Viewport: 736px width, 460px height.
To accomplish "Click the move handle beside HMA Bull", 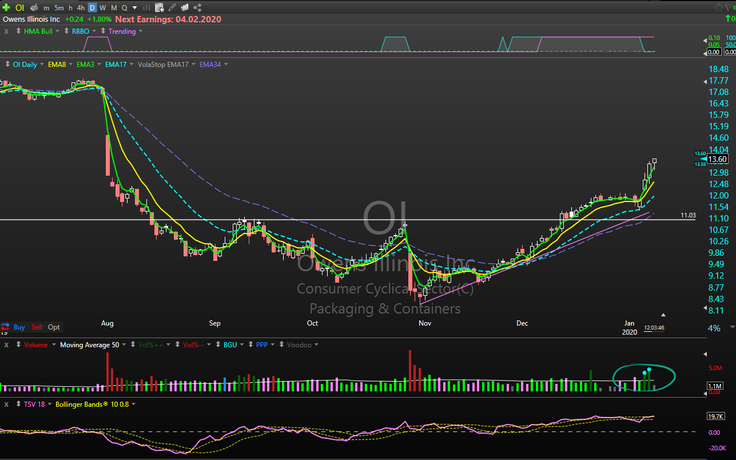I will 18,31.
